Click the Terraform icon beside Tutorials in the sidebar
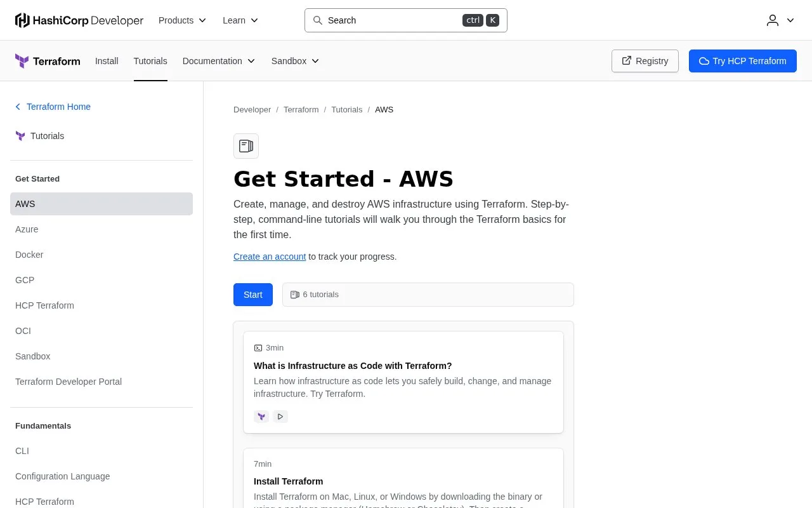812x508 pixels. click(x=20, y=136)
